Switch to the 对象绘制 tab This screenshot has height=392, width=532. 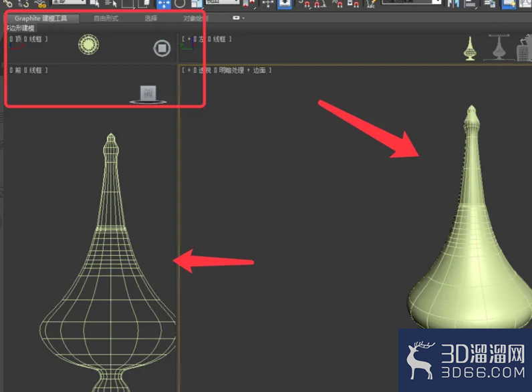[196, 18]
